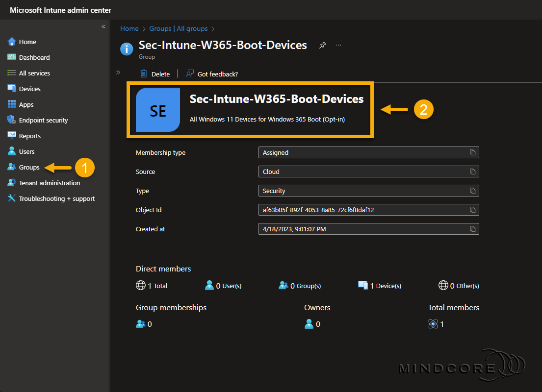Copy the Created at timestamp
Viewport: 542px width, 392px height.
[x=472, y=229]
